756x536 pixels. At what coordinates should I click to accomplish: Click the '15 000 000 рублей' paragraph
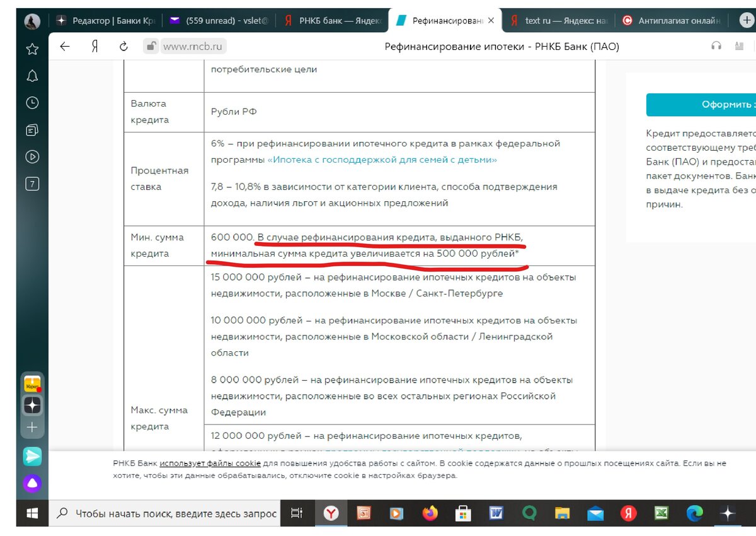coord(394,285)
